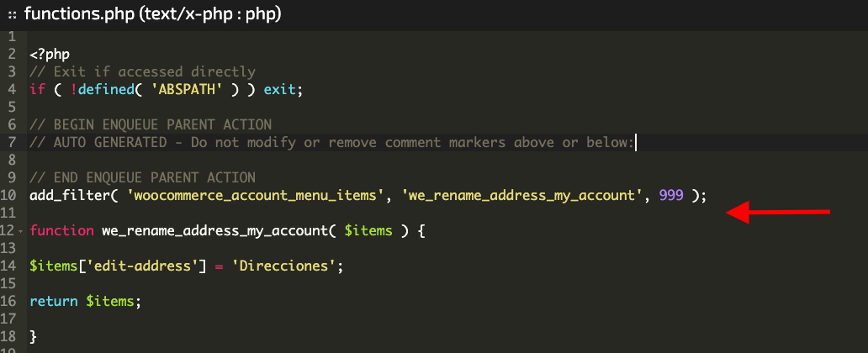Image resolution: width=868 pixels, height=353 pixels.
Task: Click the return keyword on line 16
Action: point(54,302)
